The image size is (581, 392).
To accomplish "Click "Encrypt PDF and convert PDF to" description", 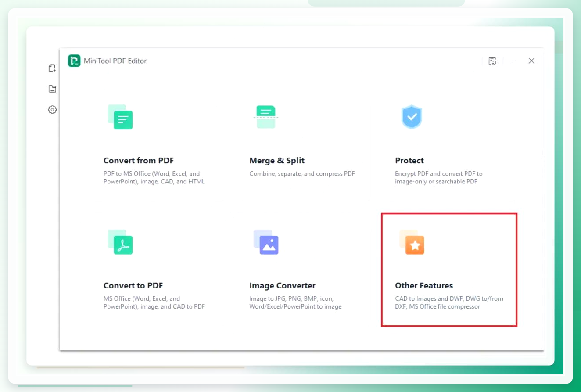I will (439, 174).
